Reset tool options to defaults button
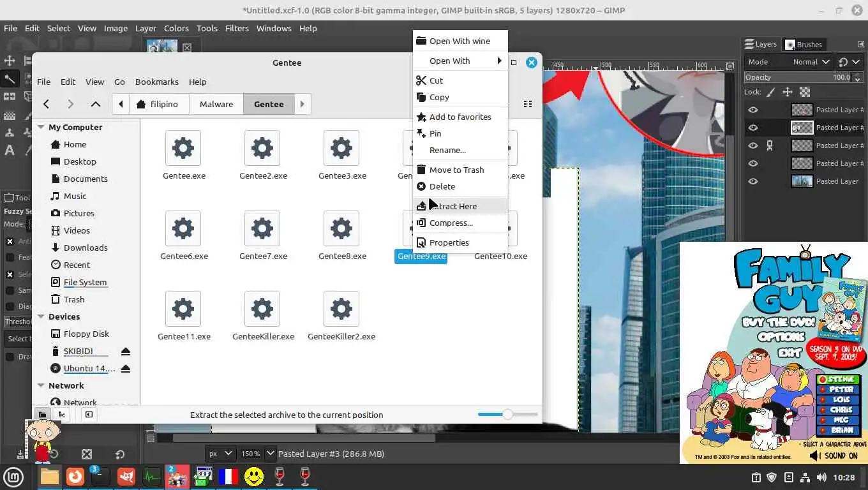The height and width of the screenshot is (490, 868). click(119, 454)
